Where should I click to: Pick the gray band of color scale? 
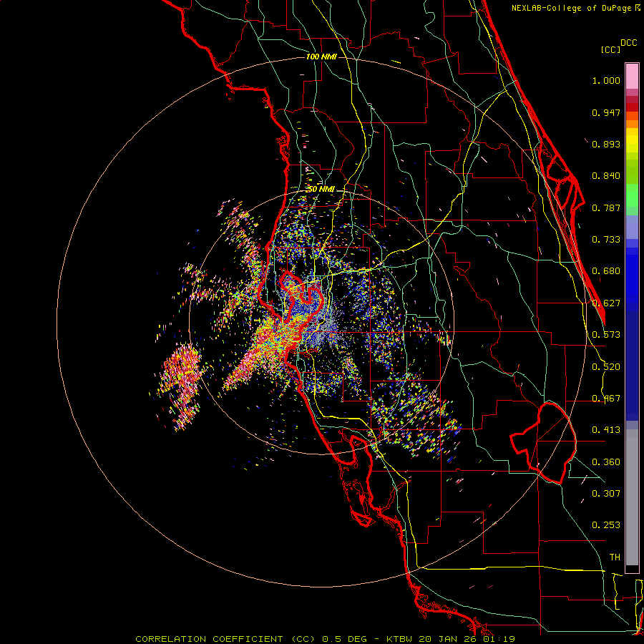click(x=632, y=497)
